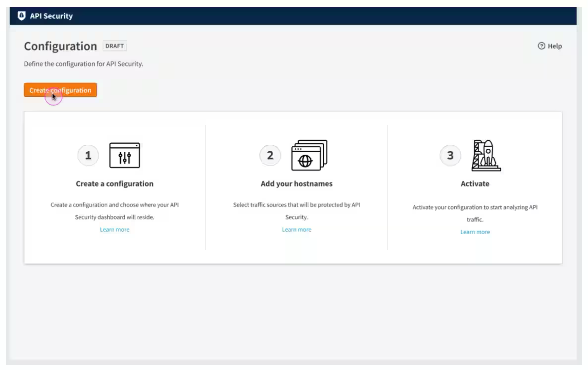Click the DRAFT status badge
Image resolution: width=588 pixels, height=370 pixels.
pyautogui.click(x=114, y=46)
